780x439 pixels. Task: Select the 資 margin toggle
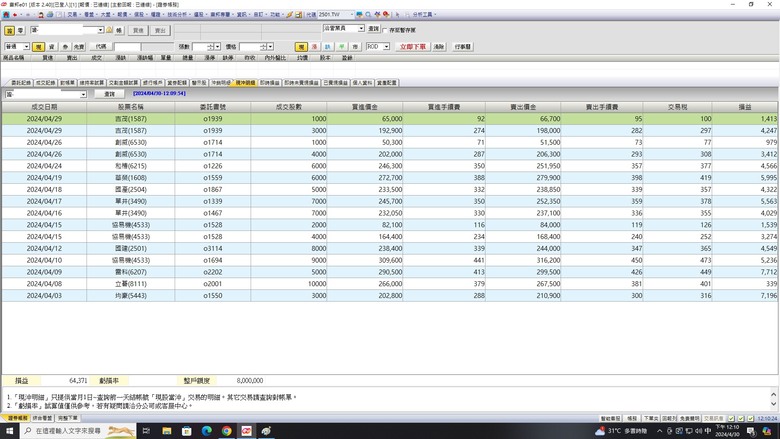(x=51, y=47)
